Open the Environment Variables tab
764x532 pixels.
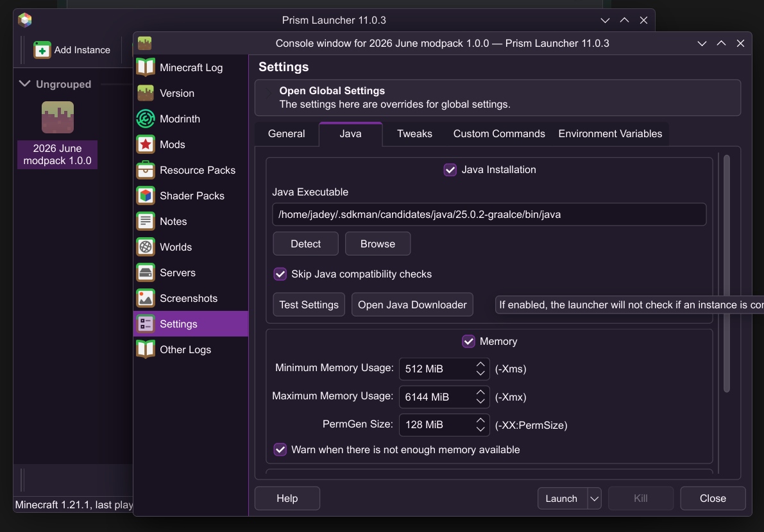click(x=610, y=134)
